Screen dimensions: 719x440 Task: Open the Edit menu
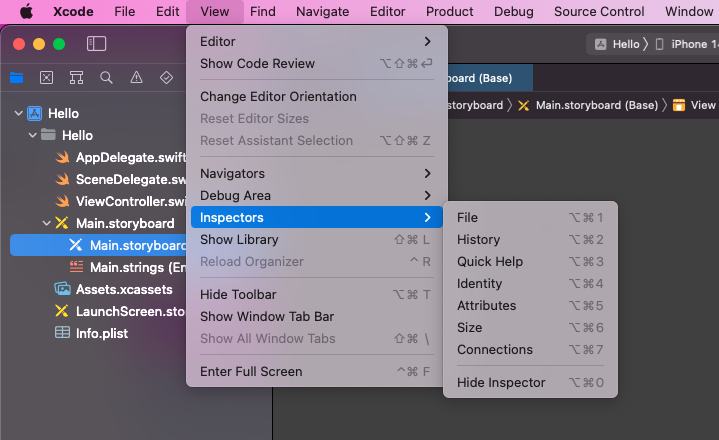click(167, 11)
